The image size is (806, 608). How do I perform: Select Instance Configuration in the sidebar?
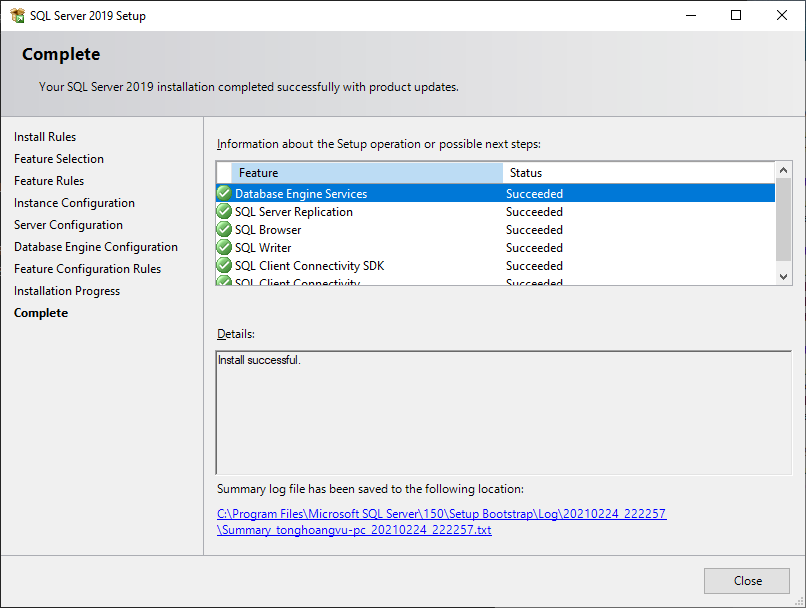click(x=75, y=202)
